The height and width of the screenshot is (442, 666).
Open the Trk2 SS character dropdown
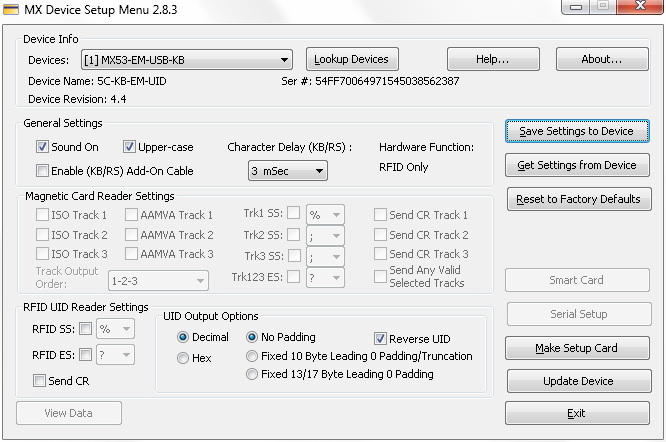325,235
